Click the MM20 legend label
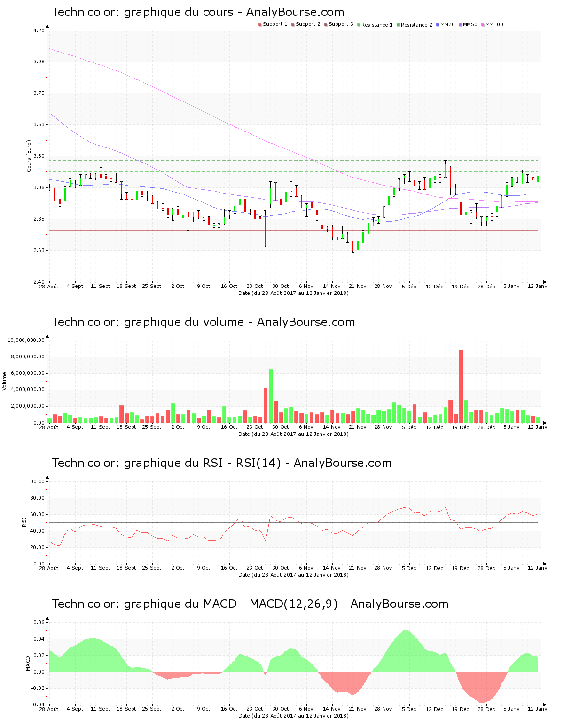564x728 pixels. tap(447, 24)
